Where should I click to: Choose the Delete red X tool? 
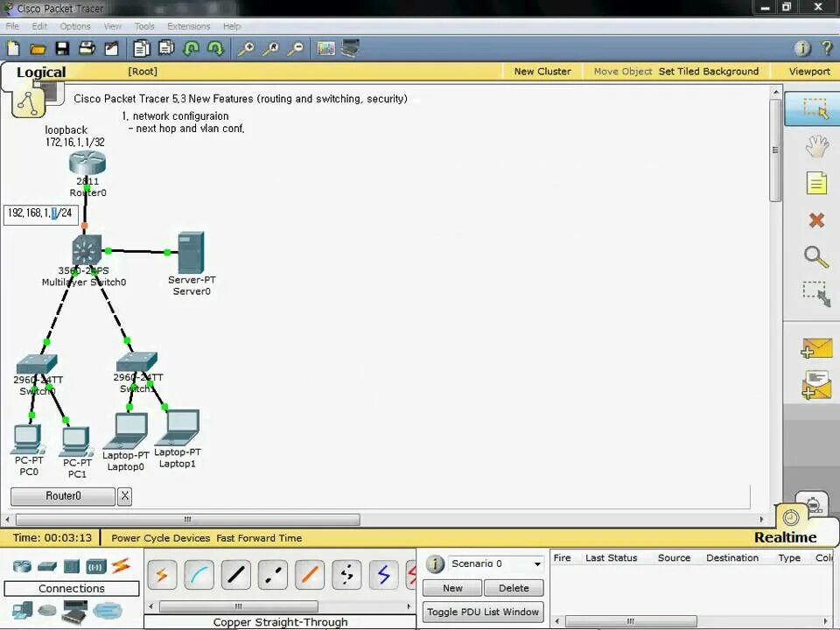coord(816,220)
